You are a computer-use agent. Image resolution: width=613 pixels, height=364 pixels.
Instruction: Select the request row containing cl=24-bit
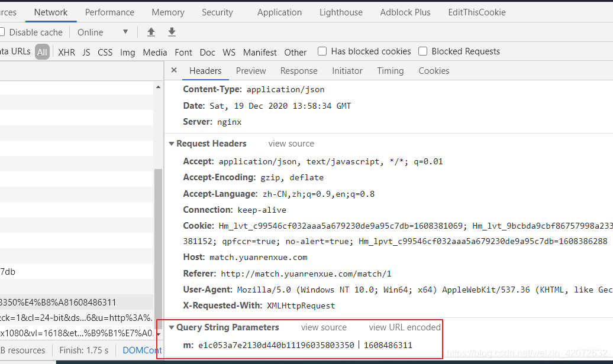click(x=77, y=317)
